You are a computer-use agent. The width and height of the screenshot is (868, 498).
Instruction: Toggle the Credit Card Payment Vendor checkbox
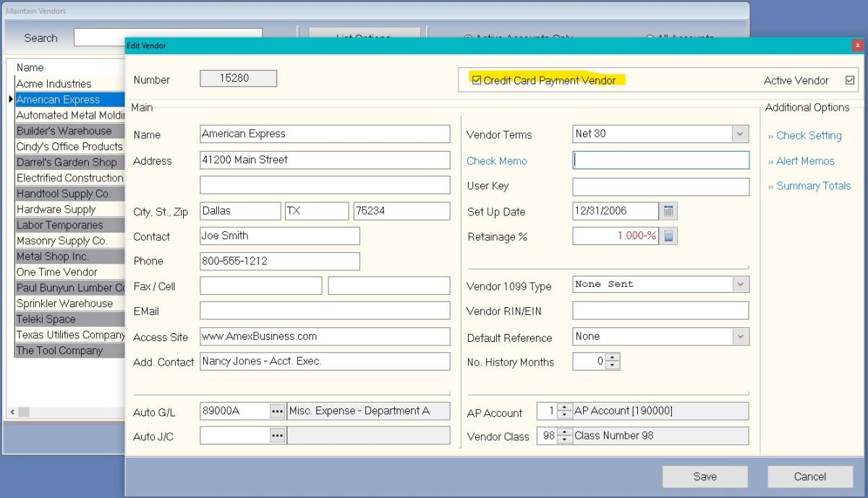[475, 80]
